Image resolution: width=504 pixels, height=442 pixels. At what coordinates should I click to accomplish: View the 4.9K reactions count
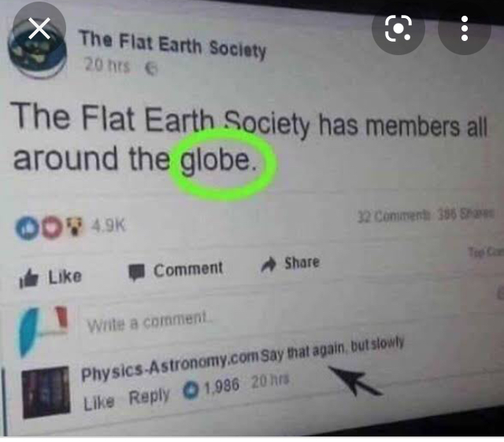(x=109, y=225)
